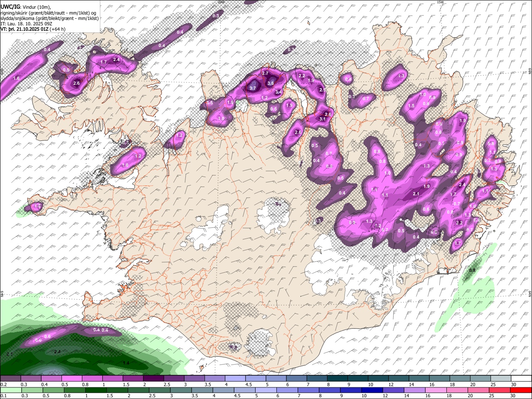
Task: Click the 3.7 snowfall value on the map
Action: pos(253,88)
